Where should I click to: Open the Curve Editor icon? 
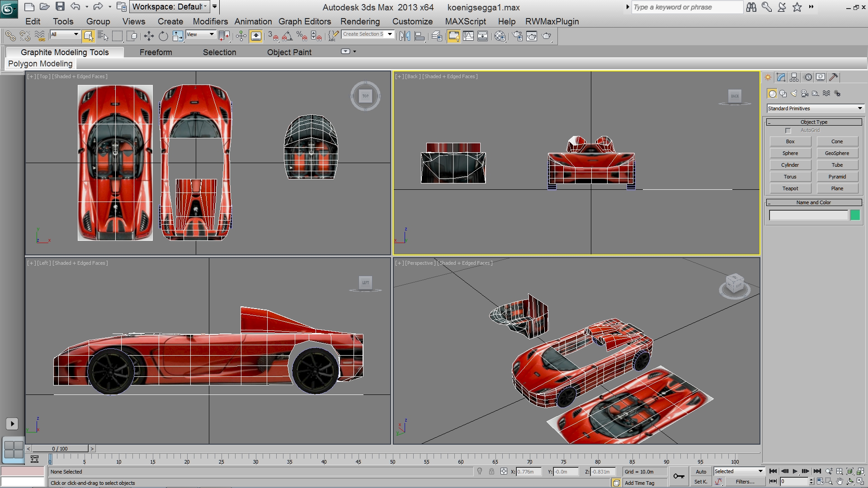tap(468, 36)
